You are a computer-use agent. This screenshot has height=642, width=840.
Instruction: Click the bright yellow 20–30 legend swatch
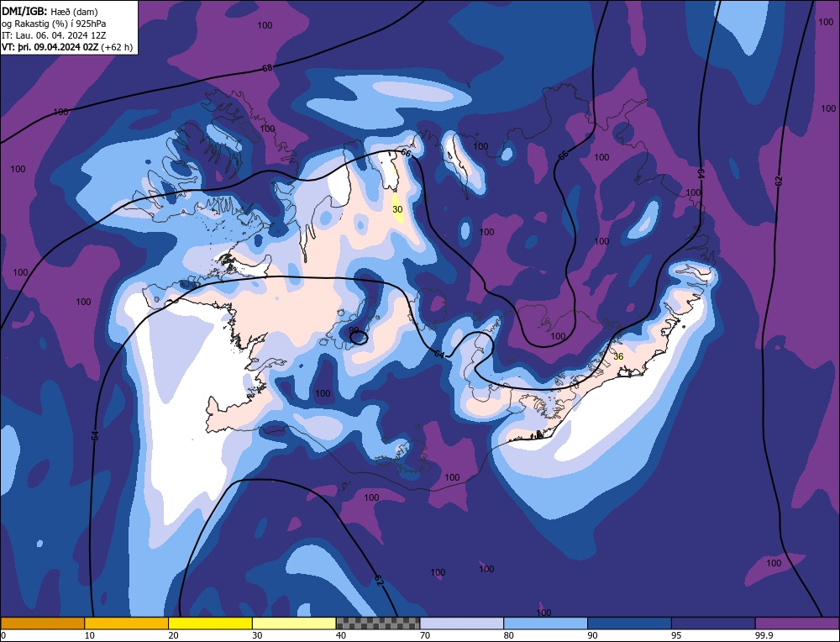pyautogui.click(x=211, y=623)
